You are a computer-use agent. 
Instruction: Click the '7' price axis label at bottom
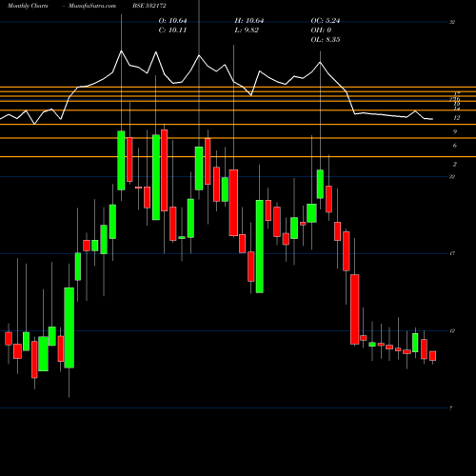click(451, 408)
